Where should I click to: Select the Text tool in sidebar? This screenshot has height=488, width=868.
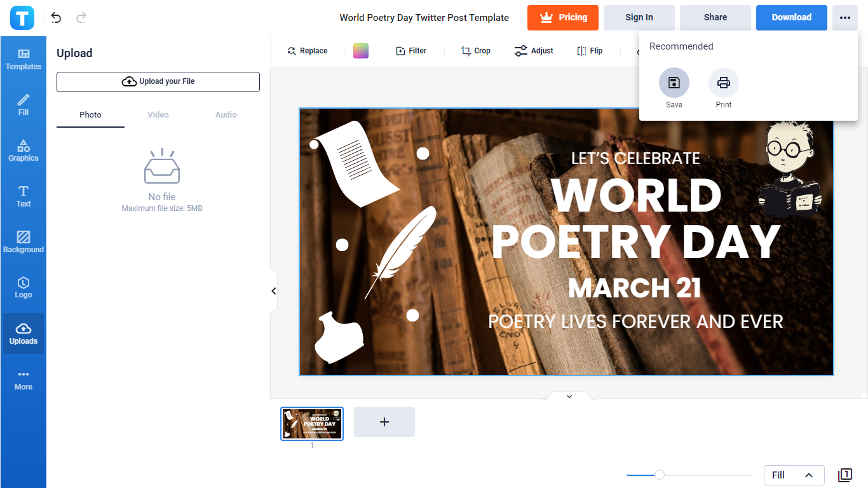pyautogui.click(x=24, y=196)
